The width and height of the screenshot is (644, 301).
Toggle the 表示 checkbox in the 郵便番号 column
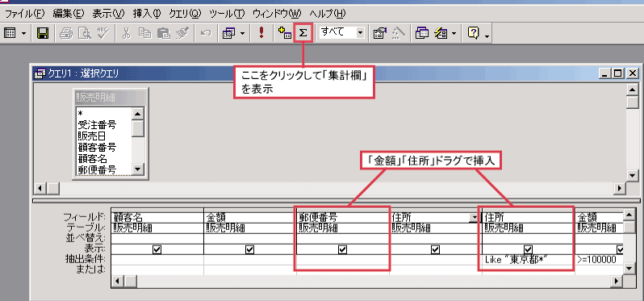pyautogui.click(x=342, y=249)
